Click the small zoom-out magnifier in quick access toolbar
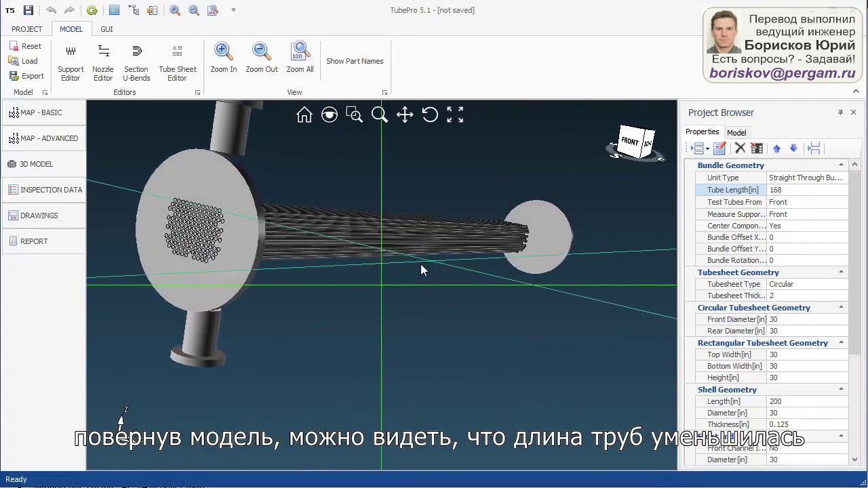Viewport: 868px width, 488px height. [x=194, y=10]
